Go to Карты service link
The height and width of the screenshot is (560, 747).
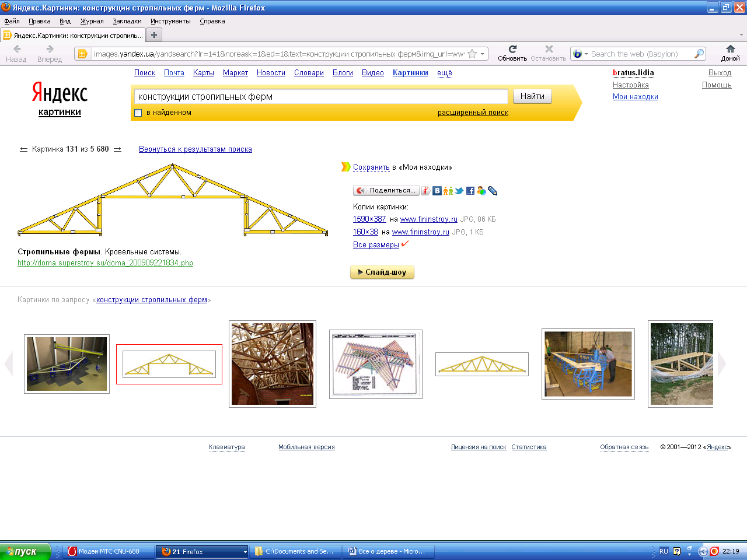[204, 73]
